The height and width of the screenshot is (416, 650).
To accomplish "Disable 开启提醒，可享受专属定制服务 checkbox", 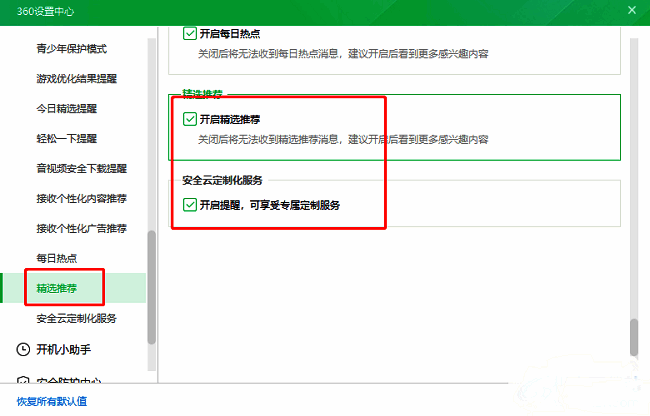I will pos(190,205).
